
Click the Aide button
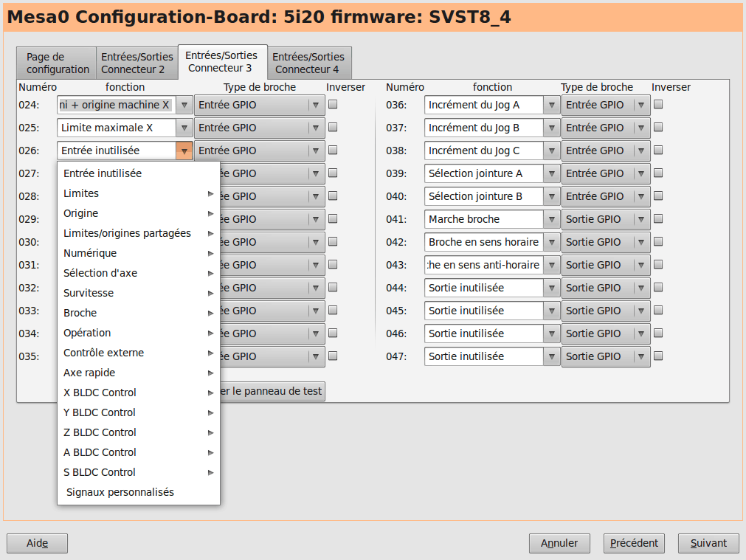[37, 543]
